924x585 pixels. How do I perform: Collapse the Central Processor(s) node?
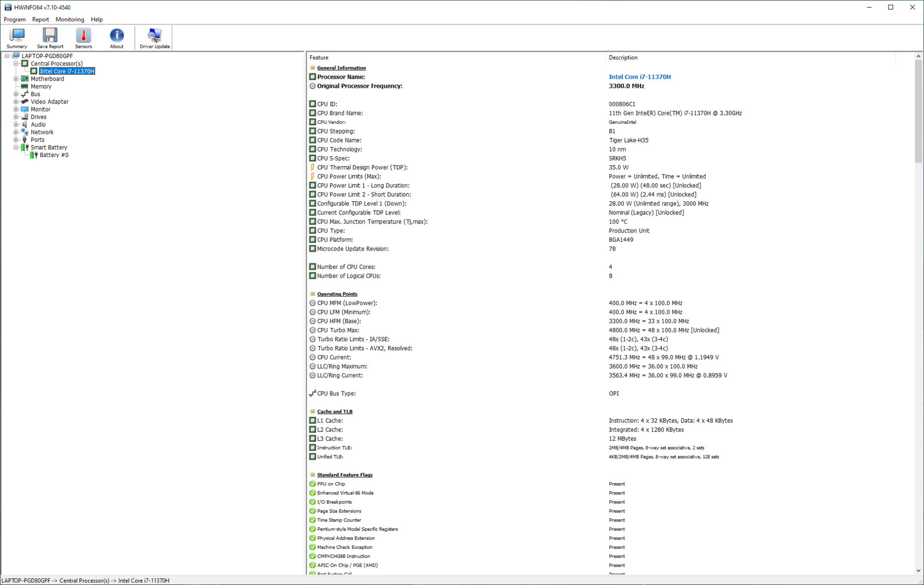[16, 63]
